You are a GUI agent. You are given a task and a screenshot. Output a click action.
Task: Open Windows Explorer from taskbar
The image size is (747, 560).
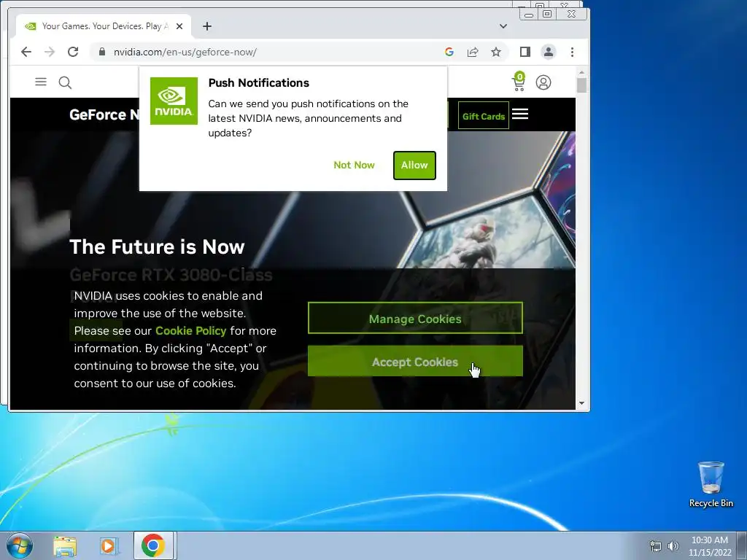65,545
